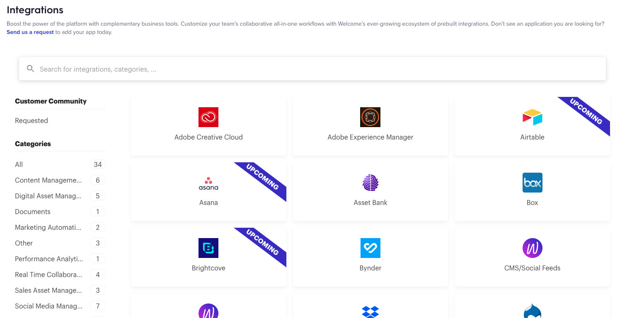This screenshot has height=318, width=644.
Task: Click the Asset Bank logo icon
Action: [x=370, y=183]
